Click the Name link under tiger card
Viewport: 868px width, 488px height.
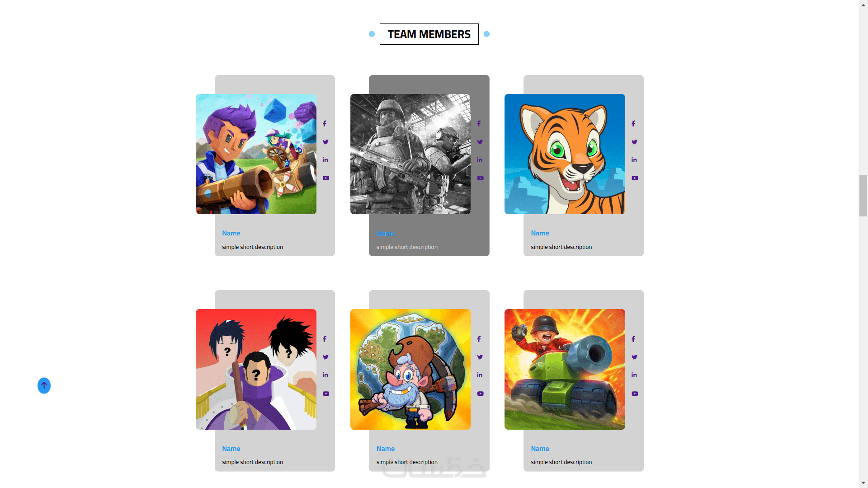[x=540, y=233]
